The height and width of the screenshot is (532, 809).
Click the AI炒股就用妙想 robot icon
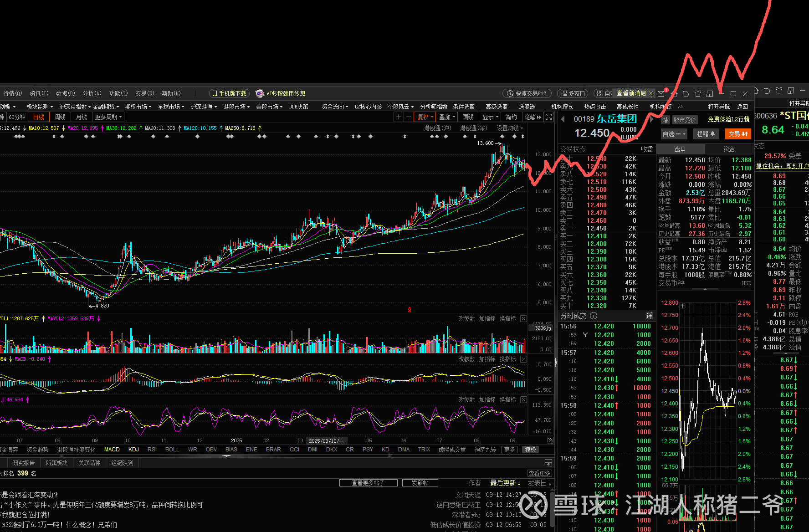point(260,93)
